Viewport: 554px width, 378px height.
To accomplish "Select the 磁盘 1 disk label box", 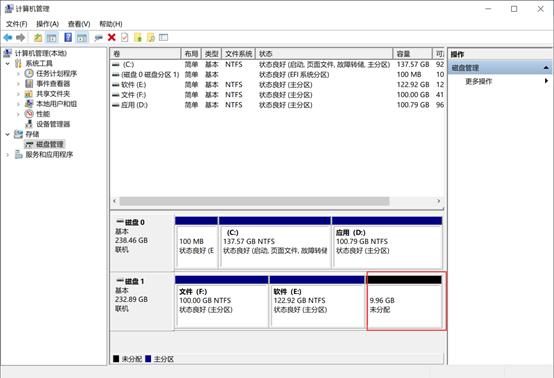I will click(x=142, y=301).
